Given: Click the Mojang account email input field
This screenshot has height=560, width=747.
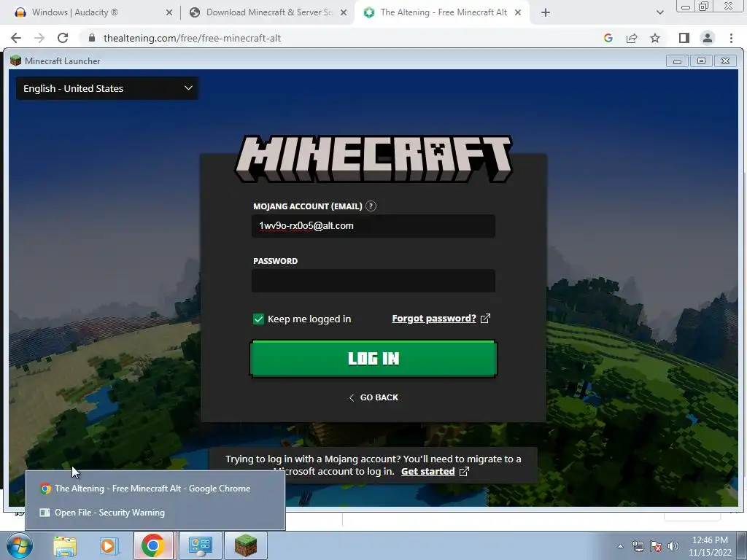Looking at the screenshot, I should (x=373, y=226).
